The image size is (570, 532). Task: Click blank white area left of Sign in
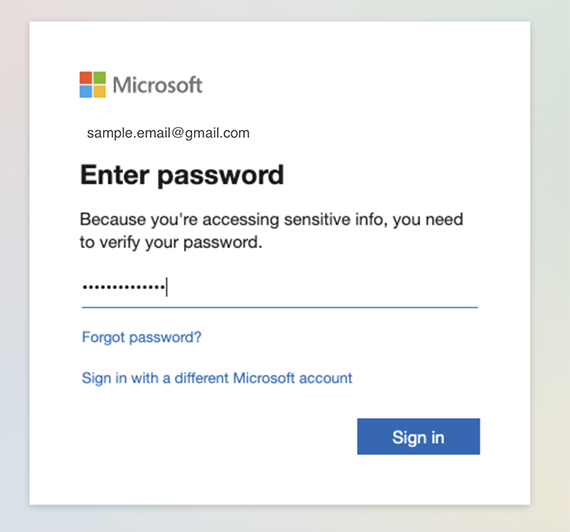218,436
